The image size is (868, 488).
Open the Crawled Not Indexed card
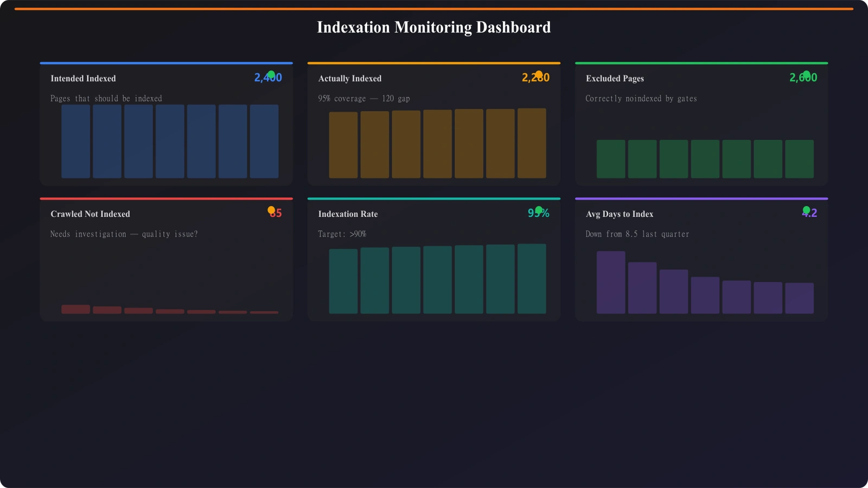pyautogui.click(x=166, y=259)
